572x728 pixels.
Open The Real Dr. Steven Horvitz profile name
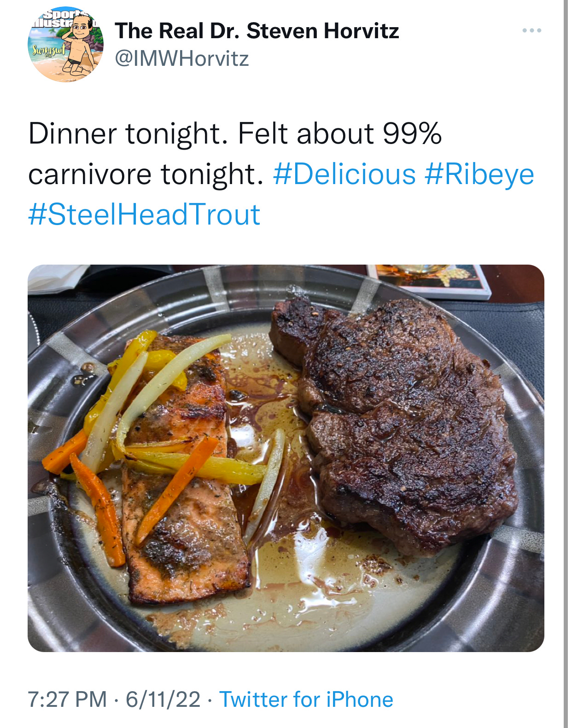pyautogui.click(x=257, y=31)
